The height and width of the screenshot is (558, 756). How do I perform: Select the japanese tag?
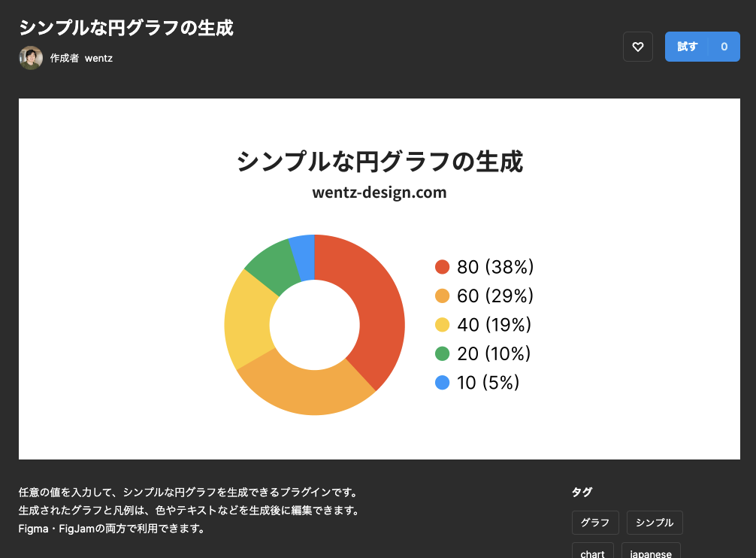649,552
